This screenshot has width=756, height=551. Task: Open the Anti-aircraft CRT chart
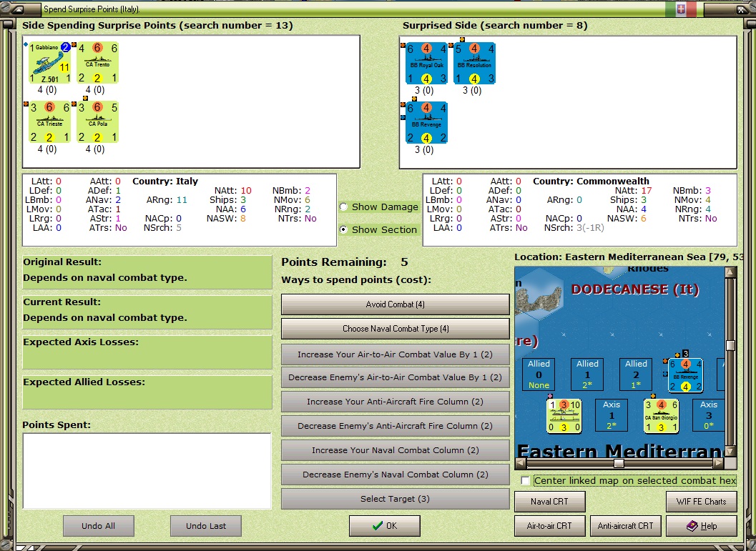pos(625,526)
